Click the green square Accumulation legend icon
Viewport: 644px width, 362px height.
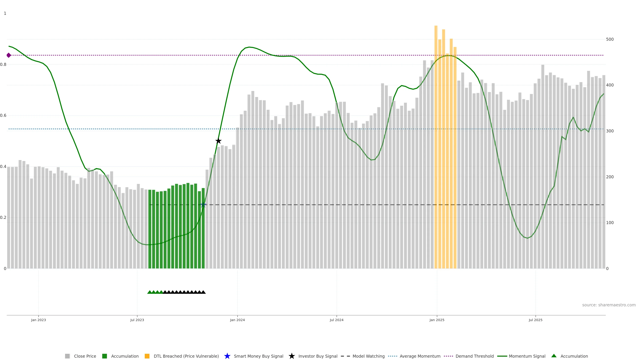(x=104, y=356)
